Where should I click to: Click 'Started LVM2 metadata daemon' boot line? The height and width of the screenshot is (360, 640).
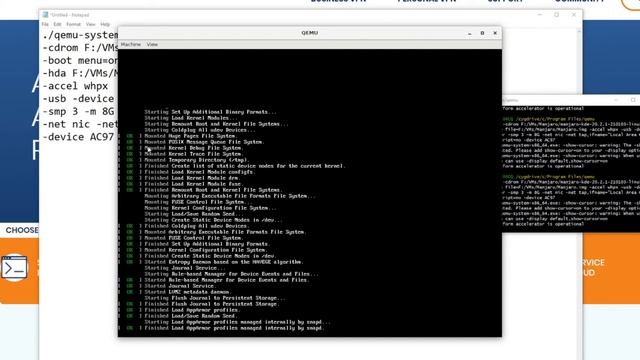point(188,292)
